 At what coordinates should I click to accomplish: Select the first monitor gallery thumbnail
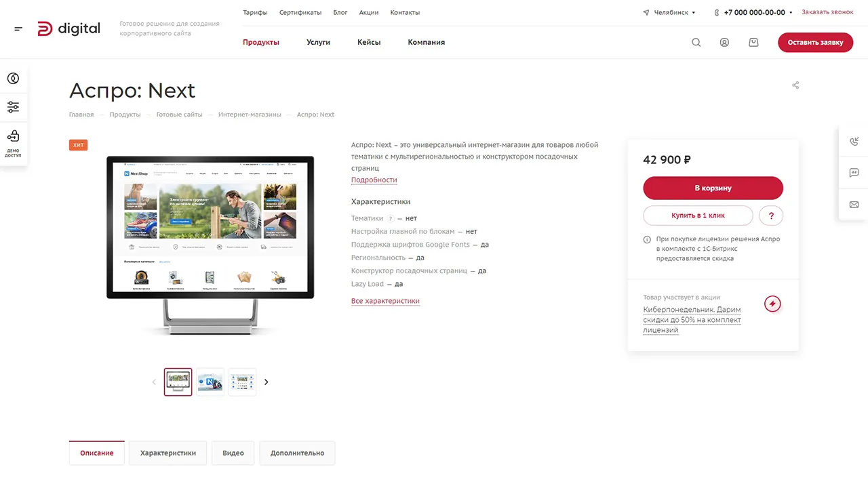pos(178,382)
